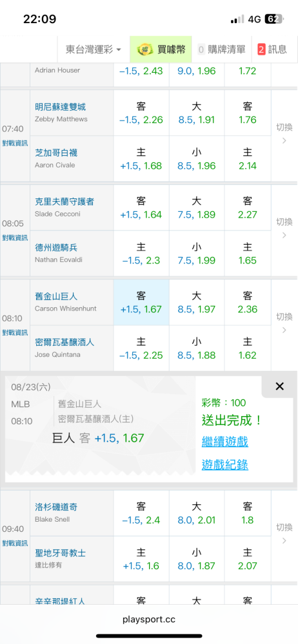The width and height of the screenshot is (298, 644).
Task: Select 芝加哥白襪 team name
Action: point(56,153)
